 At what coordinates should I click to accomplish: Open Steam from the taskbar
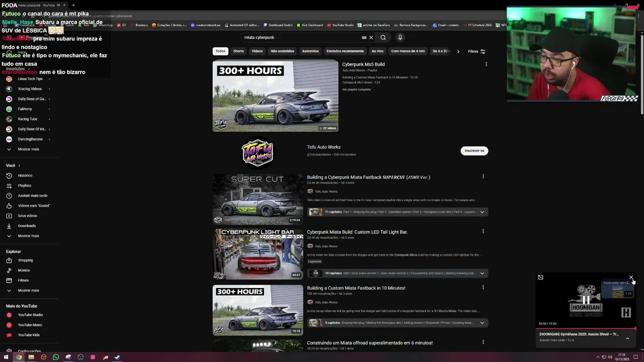[x=117, y=357]
